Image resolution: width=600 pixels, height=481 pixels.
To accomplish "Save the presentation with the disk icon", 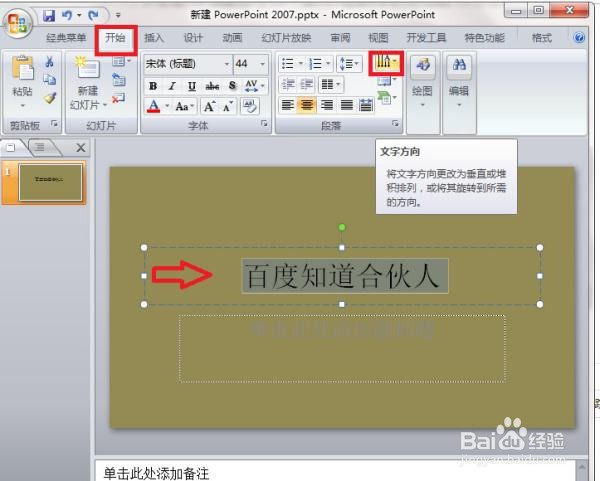I will tap(49, 16).
